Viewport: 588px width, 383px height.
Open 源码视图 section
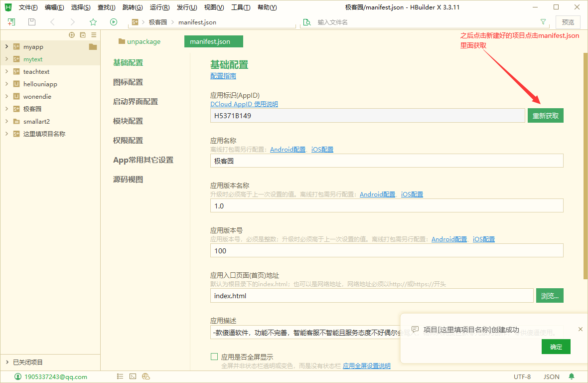tap(128, 180)
